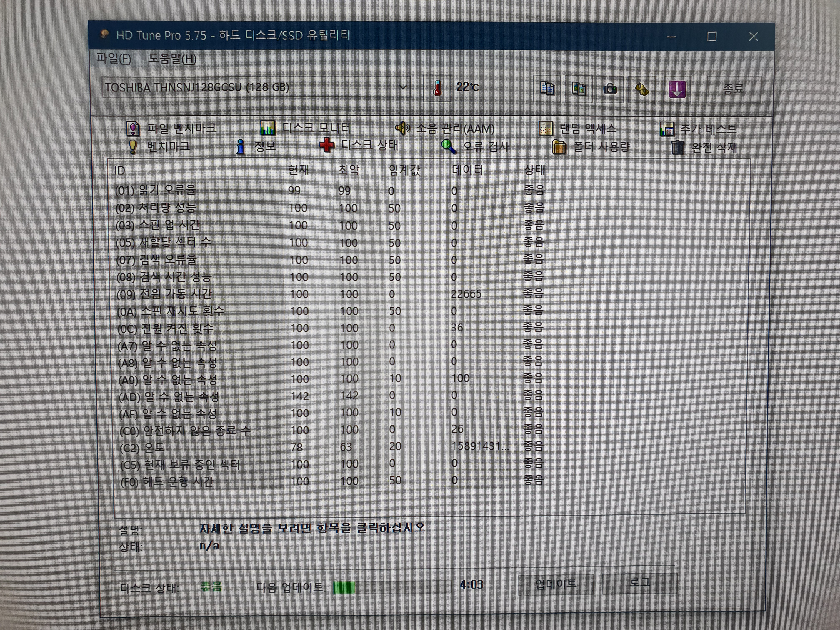
Task: Click the 4:03 next update countdown
Action: [471, 584]
